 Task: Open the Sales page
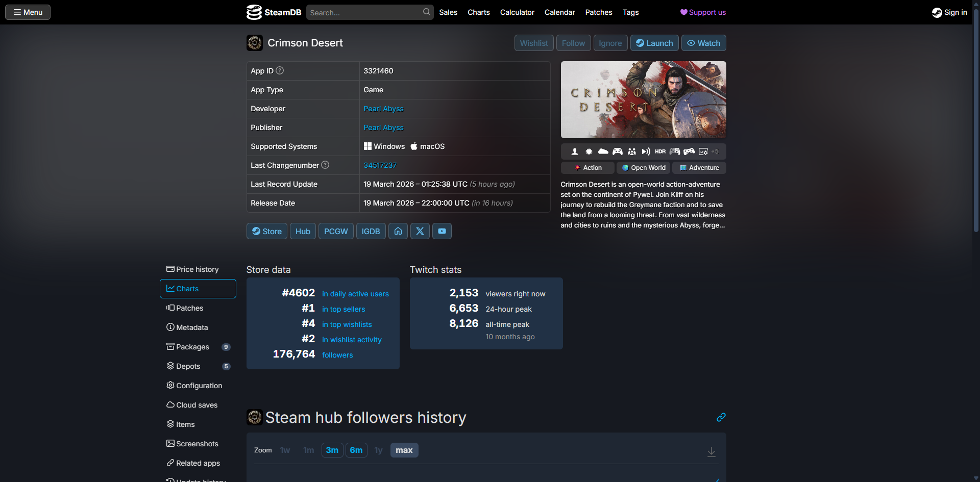pos(448,12)
